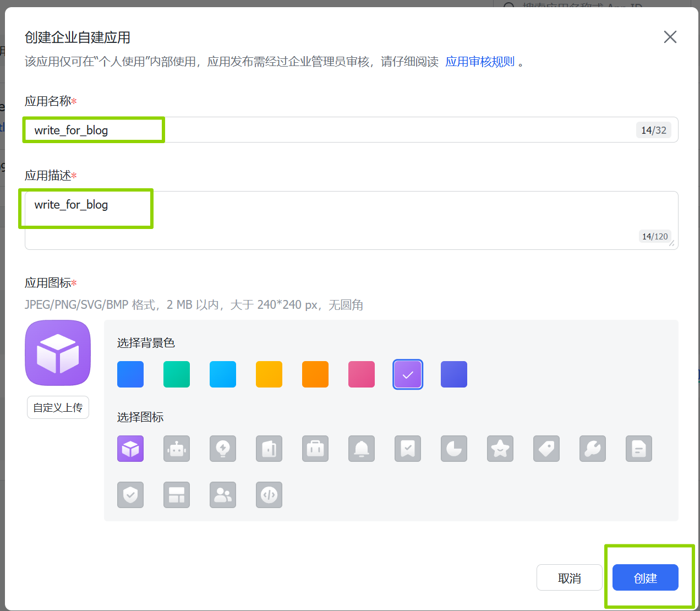Choose the people group app icon
Screen dimensions: 700x611
coord(223,495)
